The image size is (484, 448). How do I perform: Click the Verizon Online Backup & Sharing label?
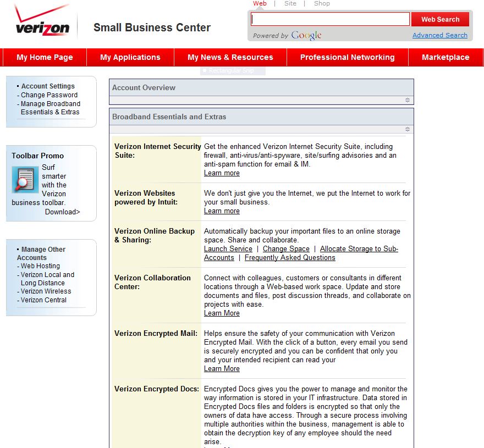click(x=155, y=235)
